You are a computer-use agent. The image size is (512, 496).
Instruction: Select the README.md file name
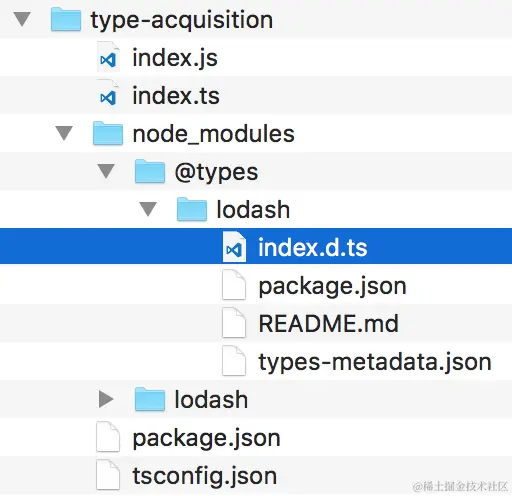point(328,323)
